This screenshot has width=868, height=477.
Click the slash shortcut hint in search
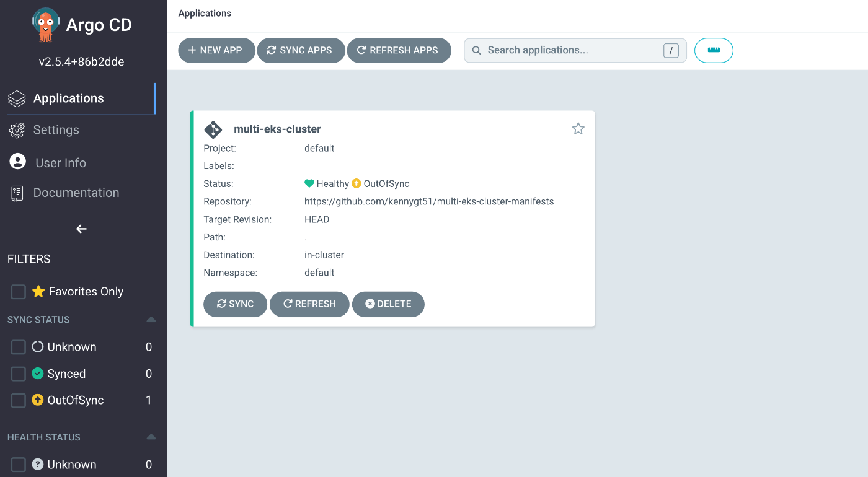point(671,51)
